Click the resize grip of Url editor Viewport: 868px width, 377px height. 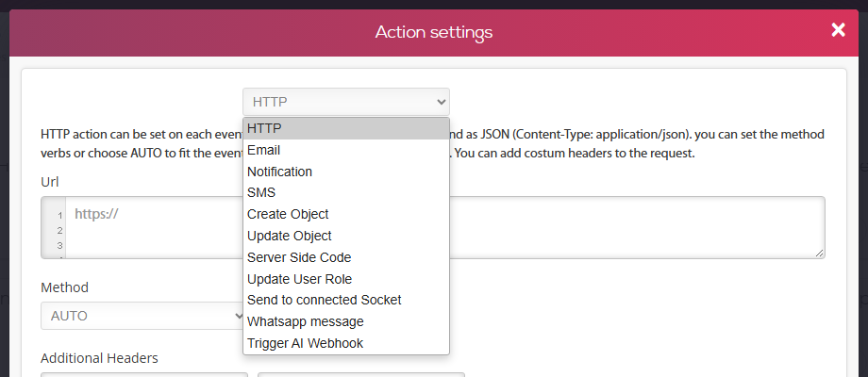tap(819, 253)
